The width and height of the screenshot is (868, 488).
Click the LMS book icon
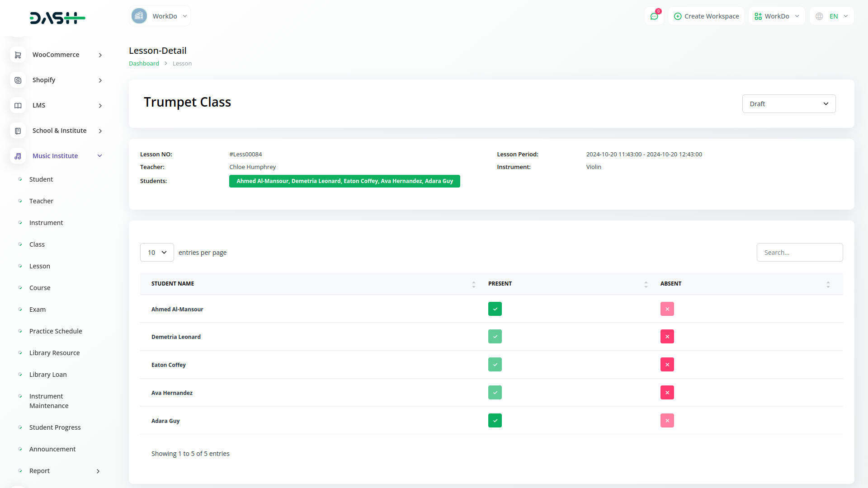pos(18,105)
